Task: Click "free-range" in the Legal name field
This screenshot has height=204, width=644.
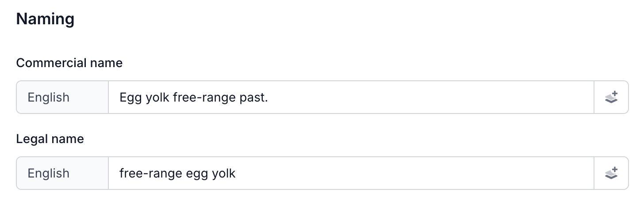Action: (x=149, y=173)
